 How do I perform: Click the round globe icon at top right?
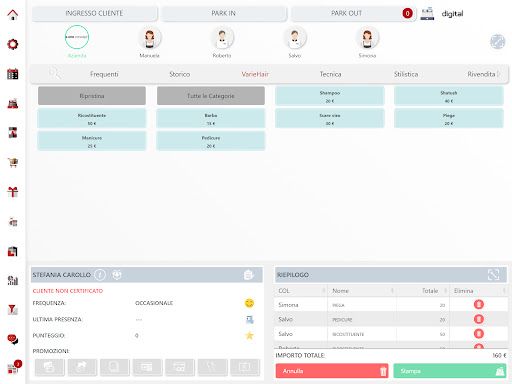pyautogui.click(x=497, y=42)
